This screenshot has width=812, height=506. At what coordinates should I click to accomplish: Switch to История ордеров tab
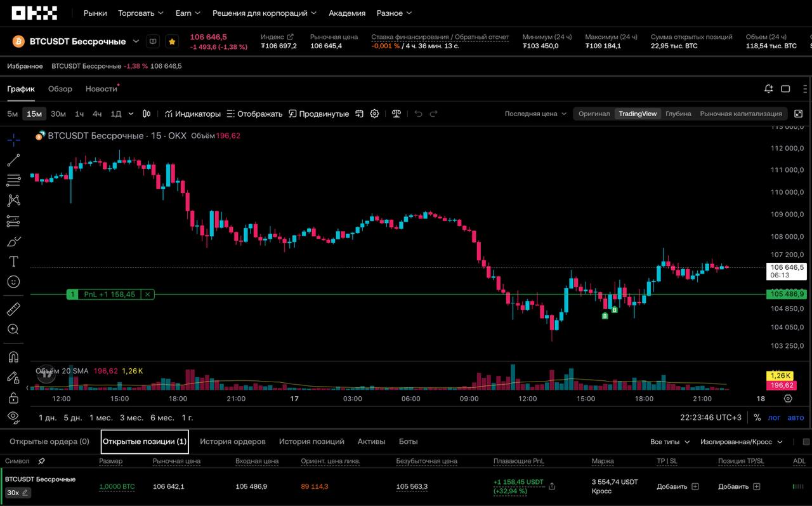pyautogui.click(x=232, y=441)
